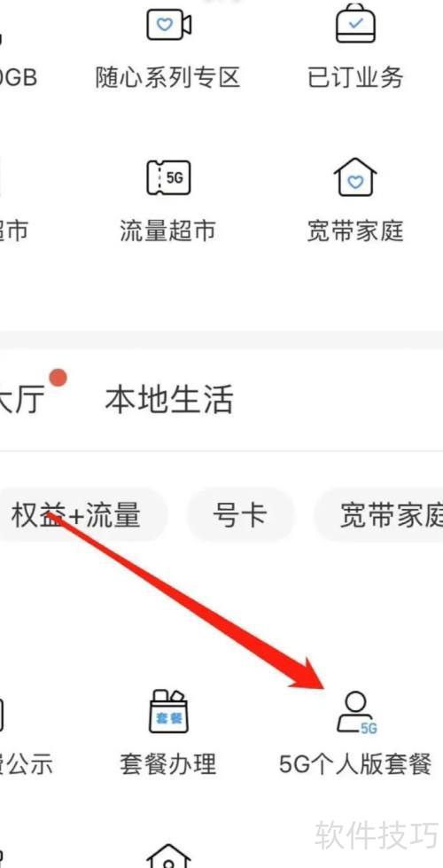Tap the red notification dot beside 大厅
The width and height of the screenshot is (443, 868).
point(58,378)
